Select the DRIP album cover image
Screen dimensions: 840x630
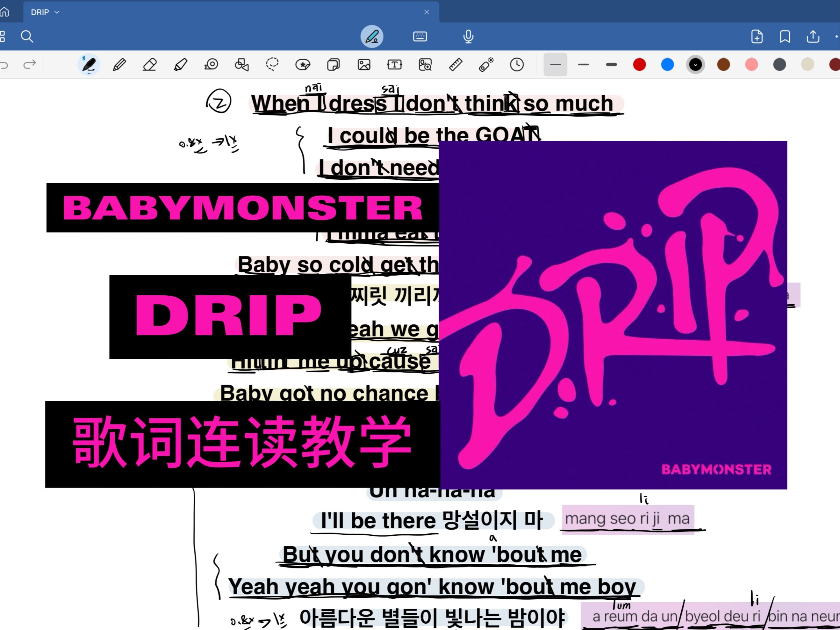613,315
